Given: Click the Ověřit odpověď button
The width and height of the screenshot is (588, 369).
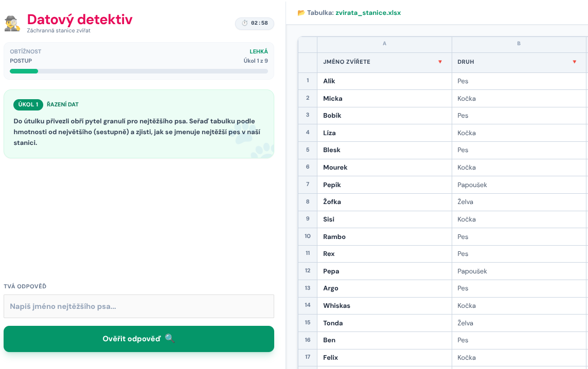Looking at the screenshot, I should pos(139,339).
